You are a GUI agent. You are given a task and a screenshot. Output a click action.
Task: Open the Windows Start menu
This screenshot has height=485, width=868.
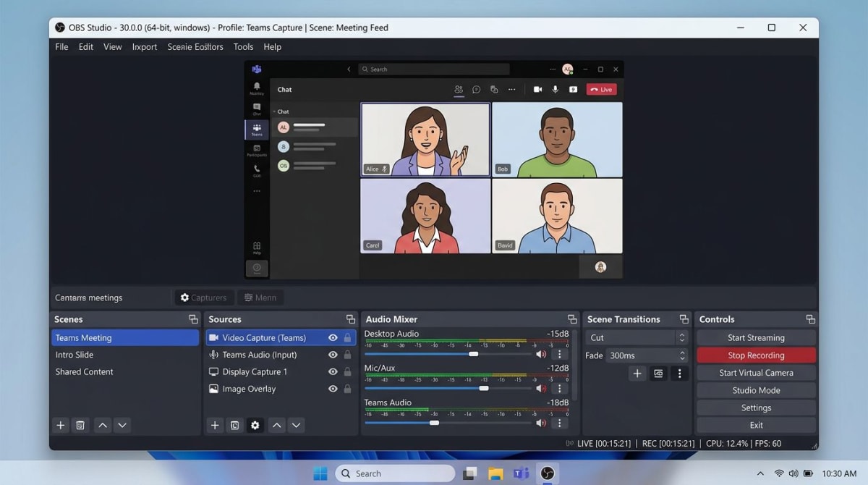point(320,473)
